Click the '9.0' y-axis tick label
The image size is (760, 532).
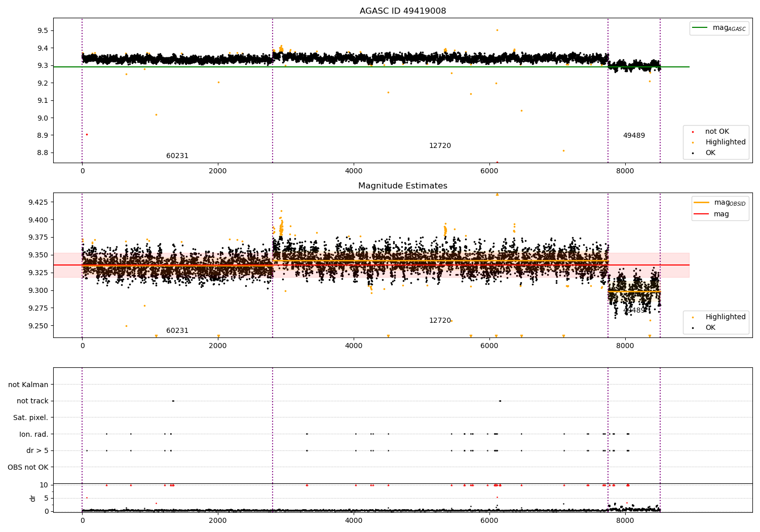[x=43, y=118]
